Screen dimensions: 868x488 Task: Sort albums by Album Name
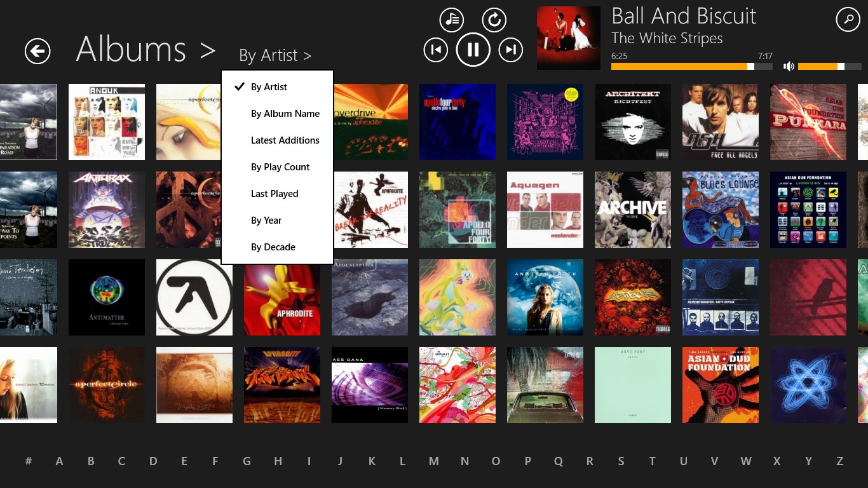pyautogui.click(x=285, y=114)
